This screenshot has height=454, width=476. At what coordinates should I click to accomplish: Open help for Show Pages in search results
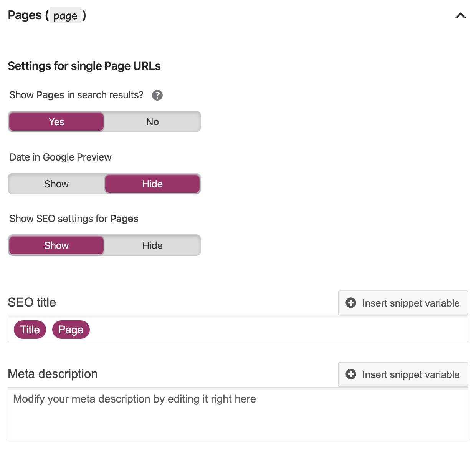(x=157, y=95)
